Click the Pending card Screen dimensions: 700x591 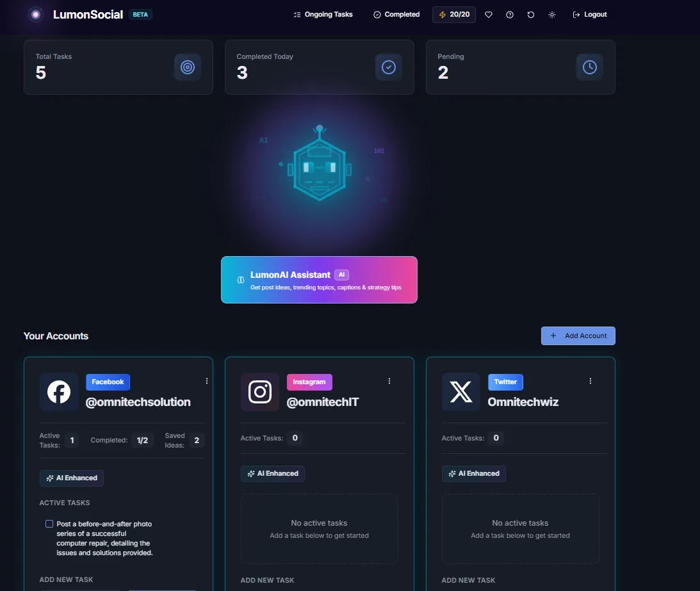click(x=521, y=67)
